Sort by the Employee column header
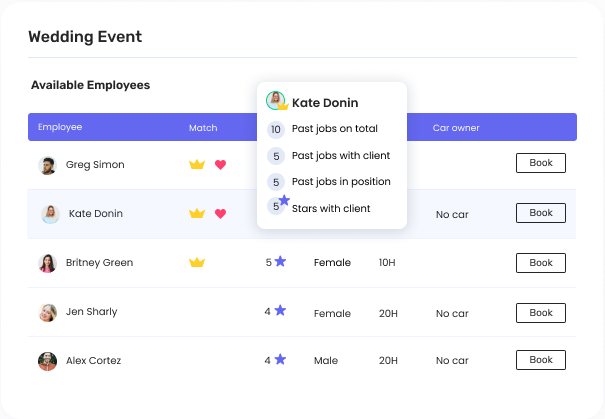The height and width of the screenshot is (419, 605). click(60, 127)
